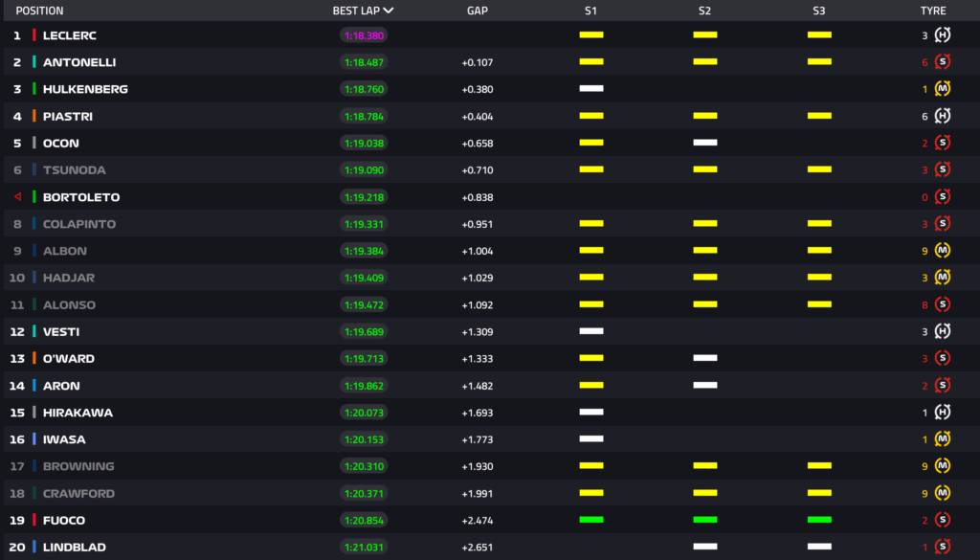The image size is (980, 560).
Task: Click Antonelli's soft tyre icon
Action: click(943, 62)
